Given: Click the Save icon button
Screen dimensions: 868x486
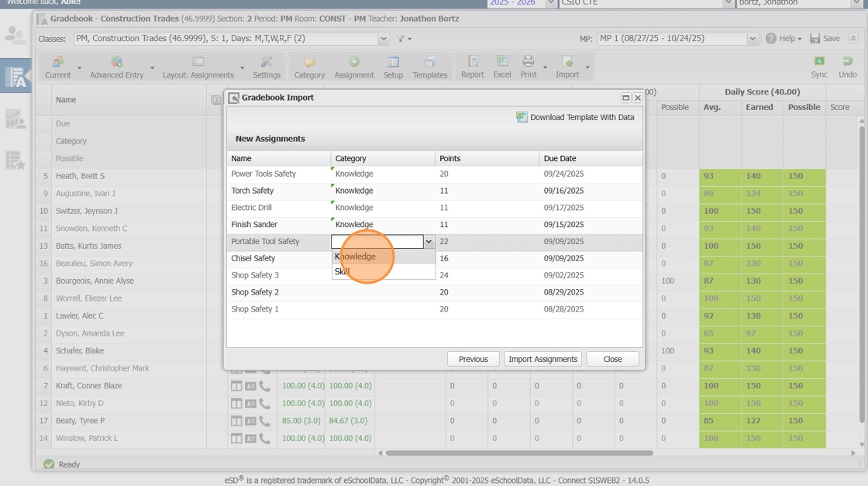Looking at the screenshot, I should [x=825, y=39].
